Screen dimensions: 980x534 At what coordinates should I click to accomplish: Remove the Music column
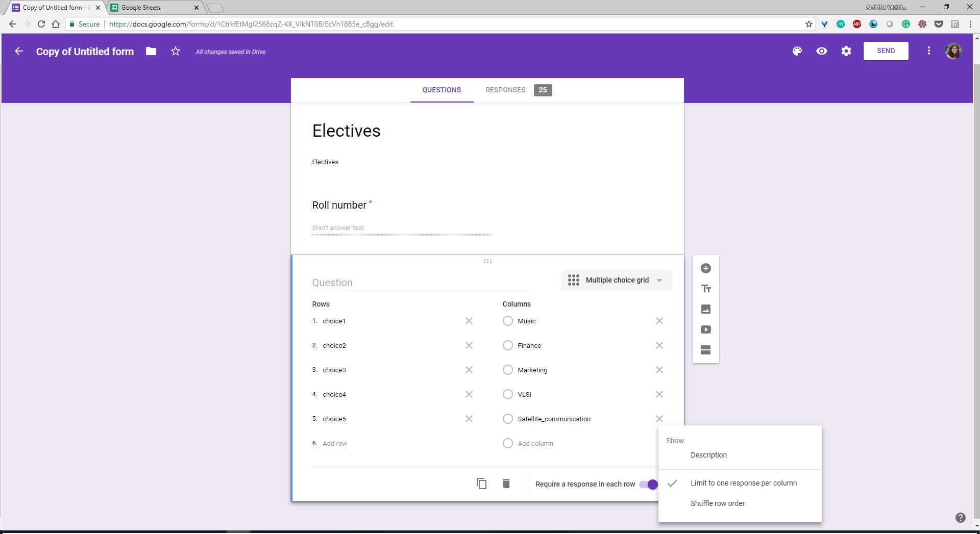(659, 321)
